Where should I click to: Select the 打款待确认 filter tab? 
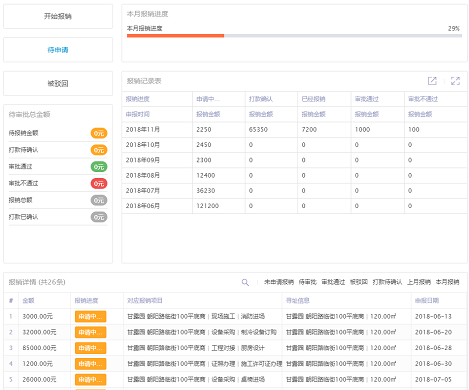[x=387, y=282]
